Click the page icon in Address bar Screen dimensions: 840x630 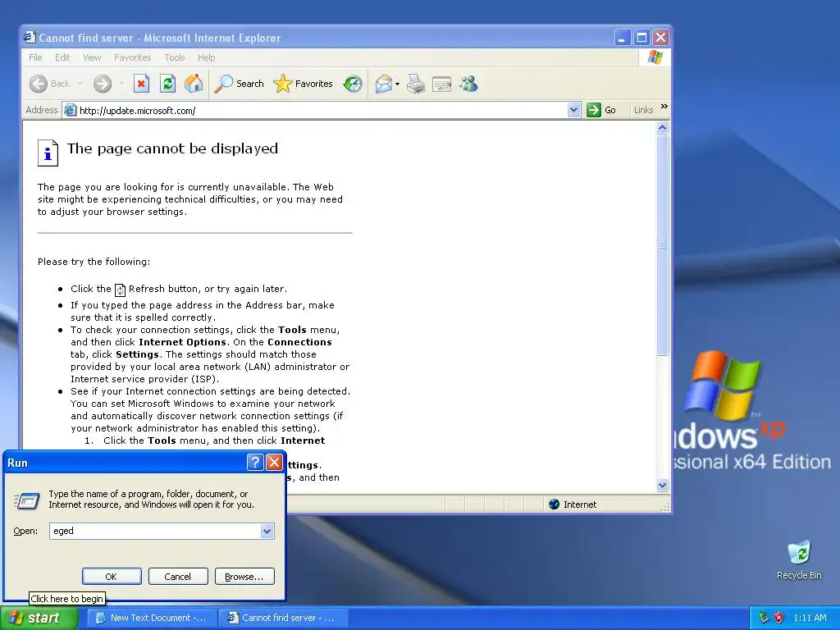click(x=70, y=111)
